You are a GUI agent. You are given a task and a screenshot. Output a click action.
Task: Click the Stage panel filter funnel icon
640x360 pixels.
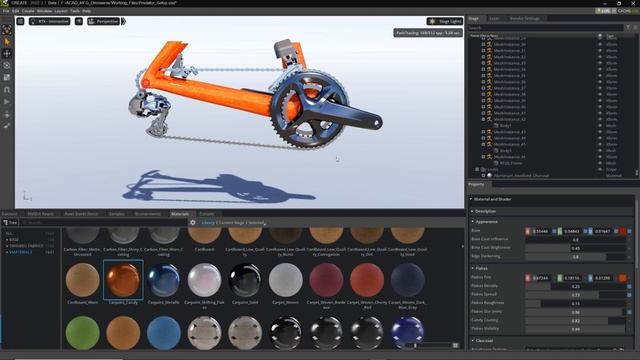click(628, 27)
